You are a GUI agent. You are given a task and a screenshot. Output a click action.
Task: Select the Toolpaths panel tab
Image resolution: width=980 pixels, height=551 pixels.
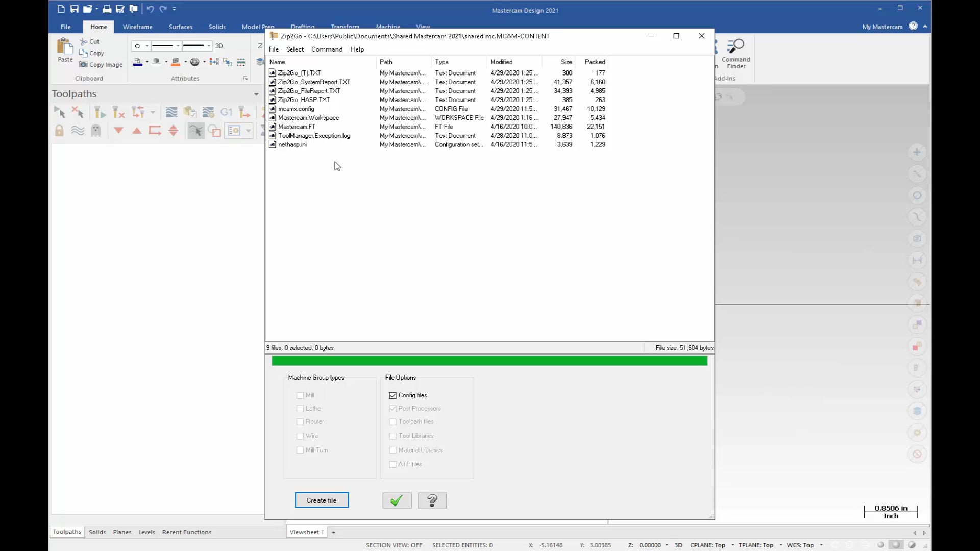tap(67, 532)
